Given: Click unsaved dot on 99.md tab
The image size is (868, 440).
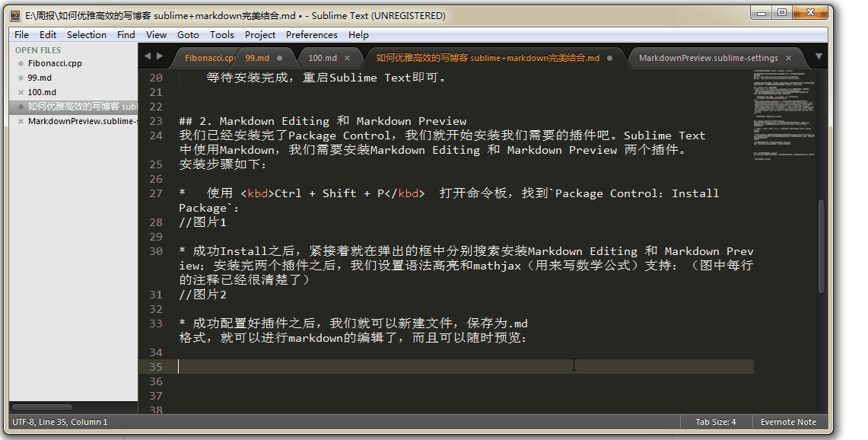Looking at the screenshot, I should (279, 58).
